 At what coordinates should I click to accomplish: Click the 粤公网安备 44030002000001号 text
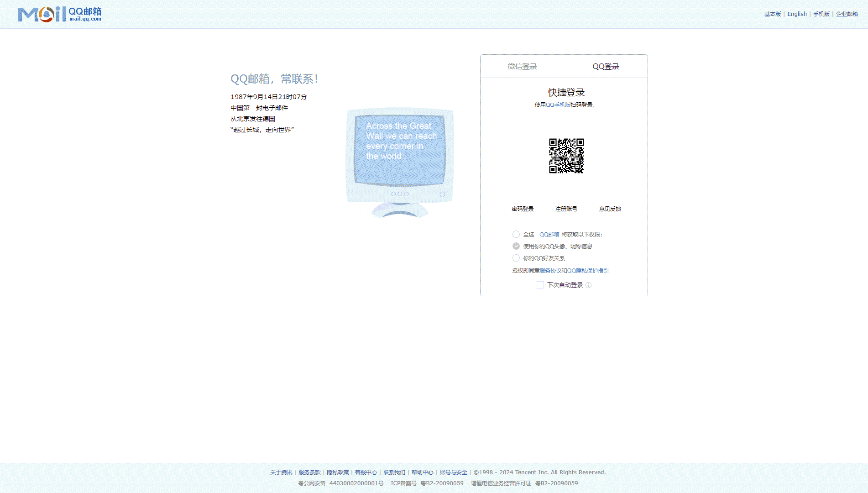341,483
